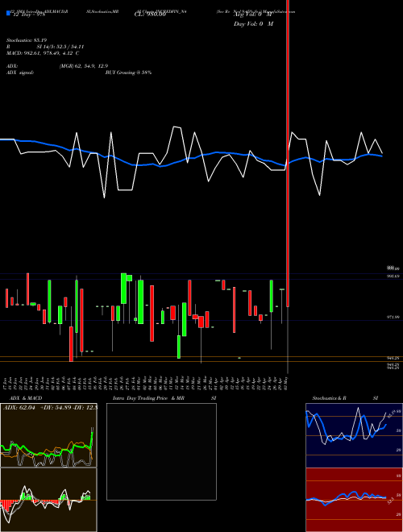Click the 'Avg Vol: 0 M' label
Screen dimensions: 403x532
click(253, 15)
